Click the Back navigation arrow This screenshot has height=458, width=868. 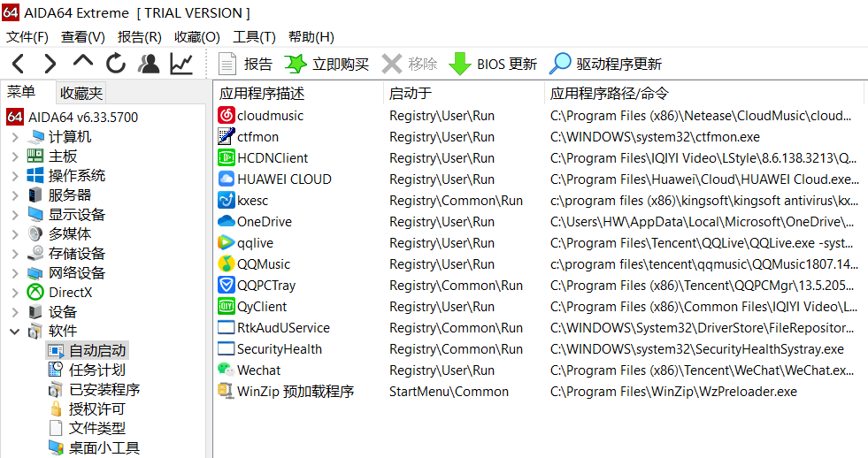click(19, 64)
